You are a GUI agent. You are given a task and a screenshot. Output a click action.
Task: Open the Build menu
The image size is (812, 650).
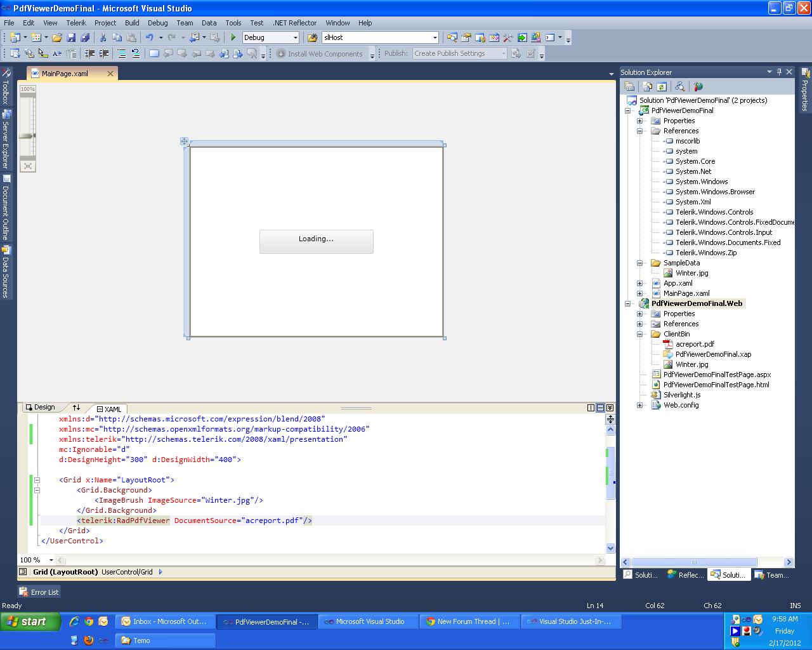132,23
